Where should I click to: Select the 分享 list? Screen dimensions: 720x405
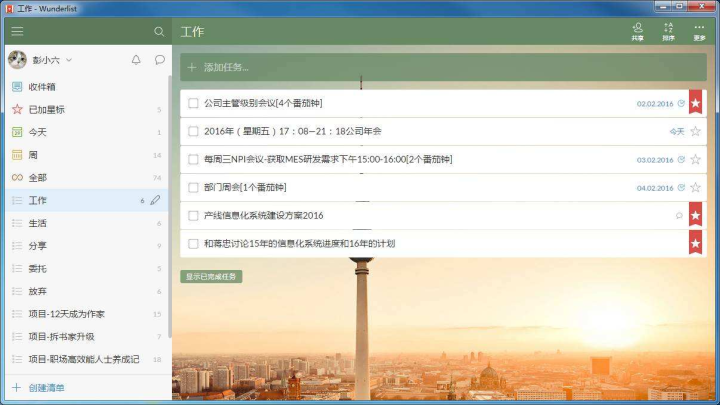tap(87, 246)
